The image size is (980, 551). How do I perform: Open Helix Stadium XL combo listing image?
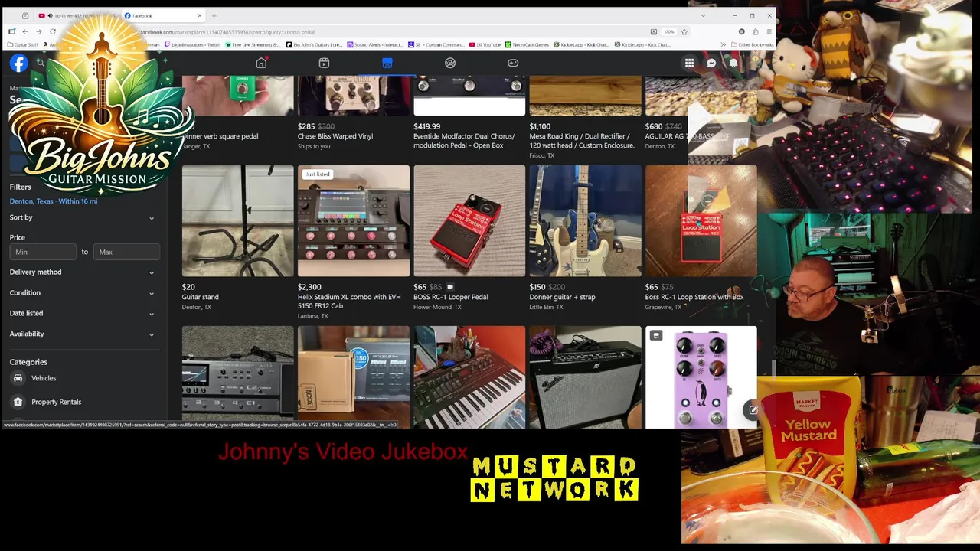(x=354, y=221)
